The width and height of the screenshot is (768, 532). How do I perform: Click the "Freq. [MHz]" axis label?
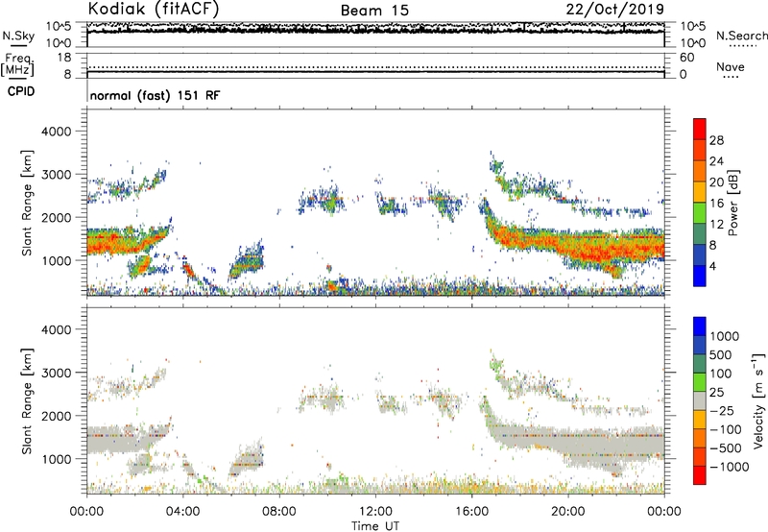click(x=17, y=65)
